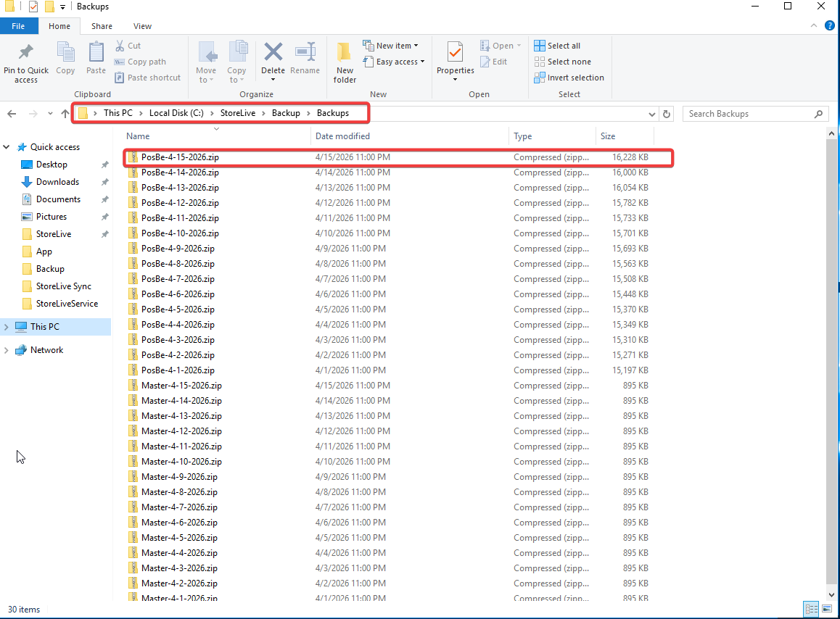The width and height of the screenshot is (840, 619).
Task: Click the Up directory arrow button
Action: [65, 114]
